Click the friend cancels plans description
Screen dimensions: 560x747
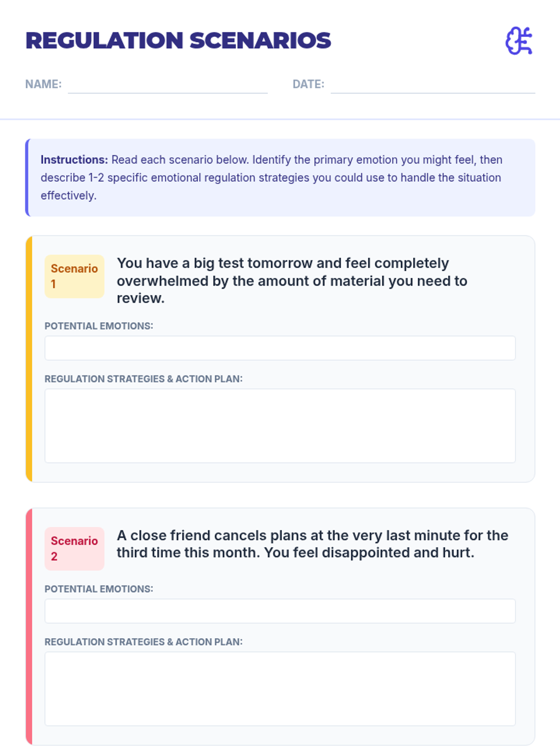coord(313,544)
